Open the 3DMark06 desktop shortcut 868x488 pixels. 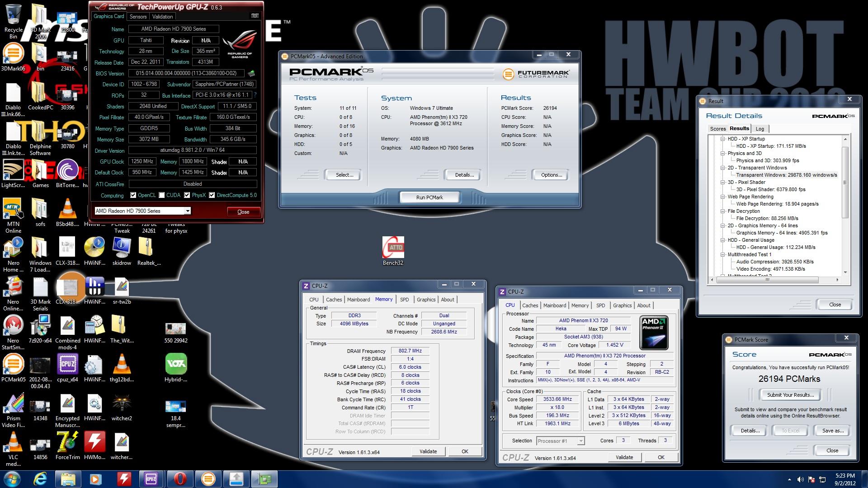click(x=14, y=58)
